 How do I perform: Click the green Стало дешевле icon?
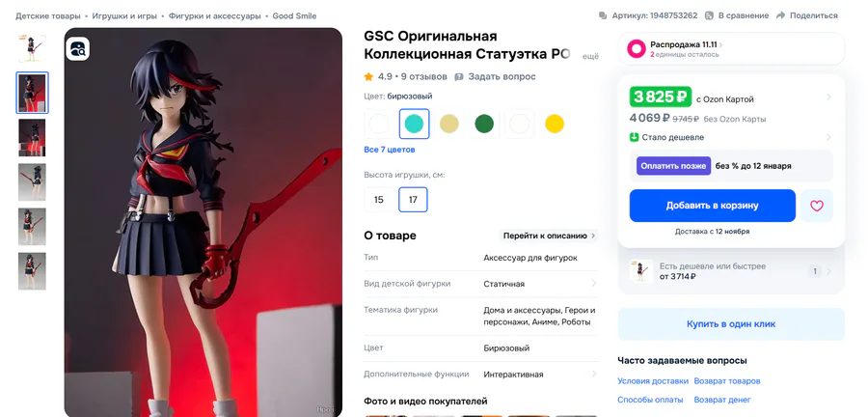coord(635,137)
